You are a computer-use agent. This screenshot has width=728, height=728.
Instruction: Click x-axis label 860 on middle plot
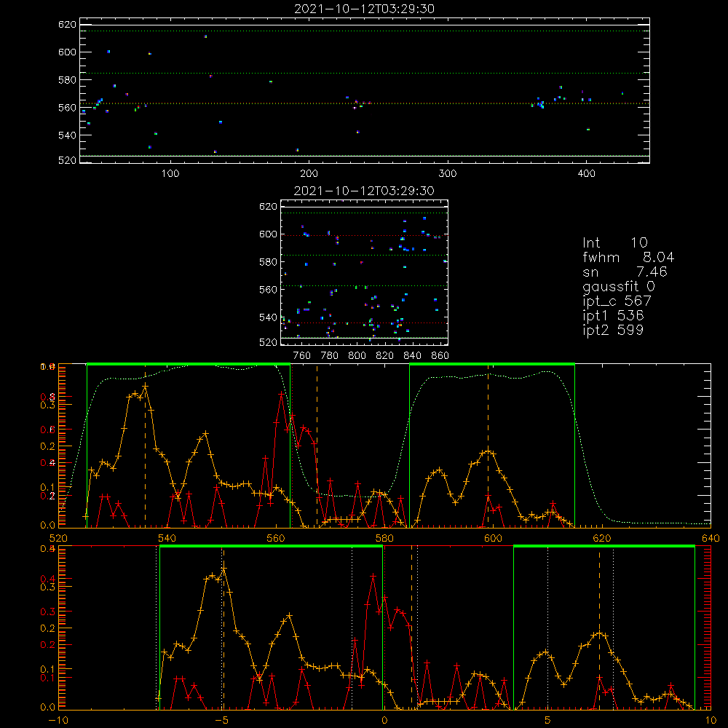tap(440, 356)
